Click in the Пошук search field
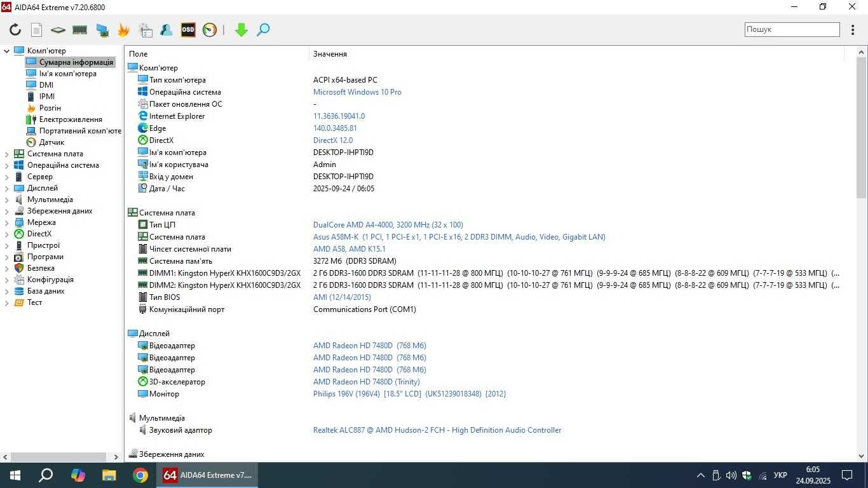 pyautogui.click(x=792, y=29)
